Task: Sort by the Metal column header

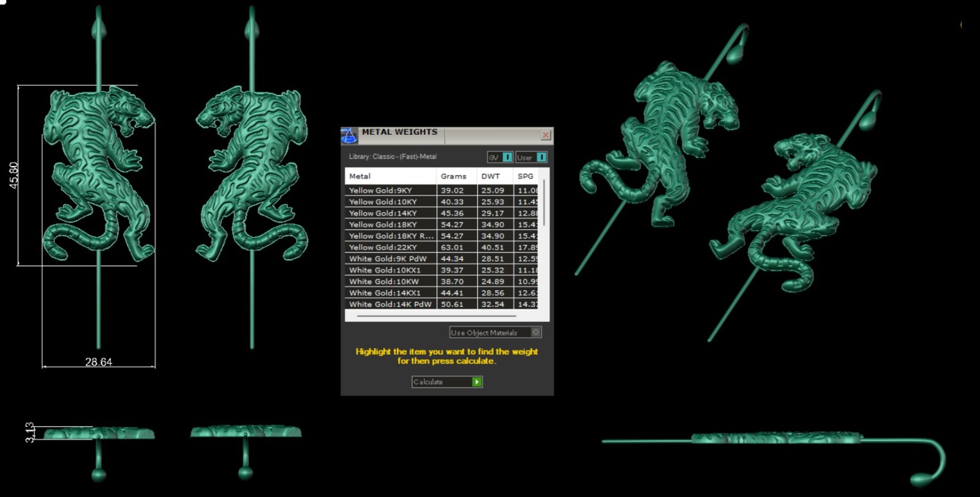Action: pyautogui.click(x=390, y=176)
